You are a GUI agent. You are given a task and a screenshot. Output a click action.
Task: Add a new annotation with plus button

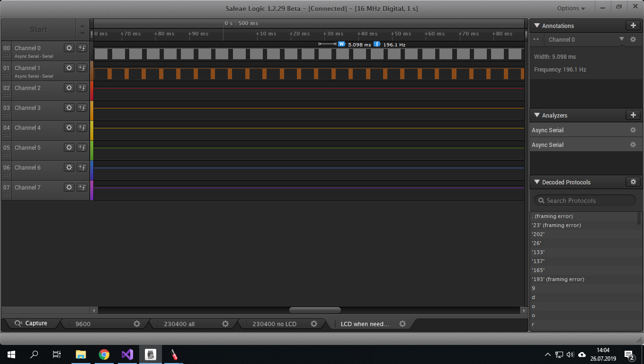[633, 26]
